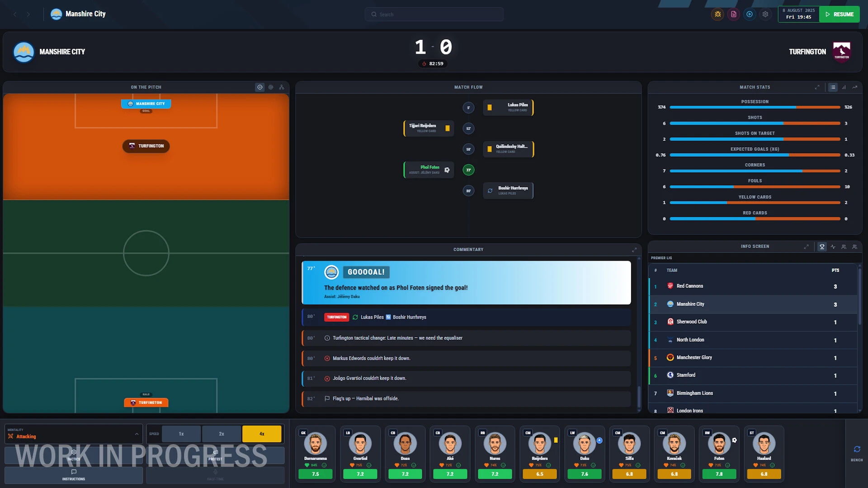Show the Match Stats bar chart view
Screen dimensions: 868x488
coord(844,87)
